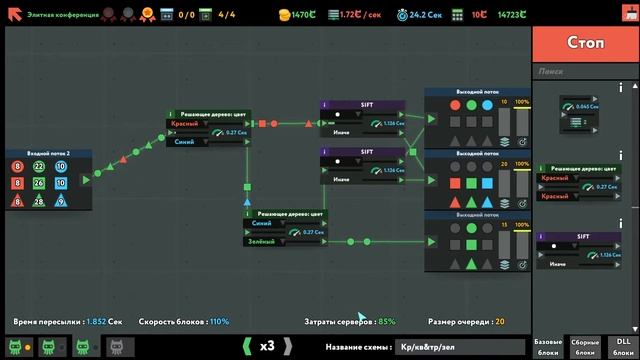This screenshot has width=640, height=360.
Task: Open shape dropdown on lower SIFT node
Action: tap(341, 162)
